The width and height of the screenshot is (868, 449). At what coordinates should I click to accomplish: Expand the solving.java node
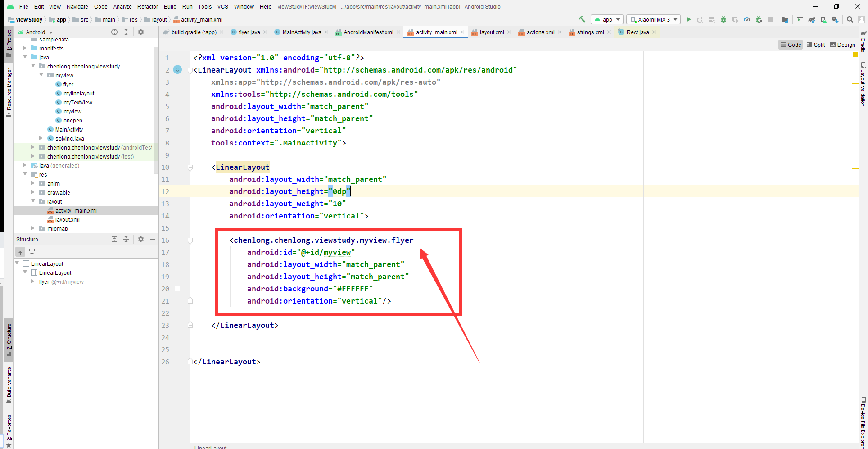pyautogui.click(x=41, y=138)
